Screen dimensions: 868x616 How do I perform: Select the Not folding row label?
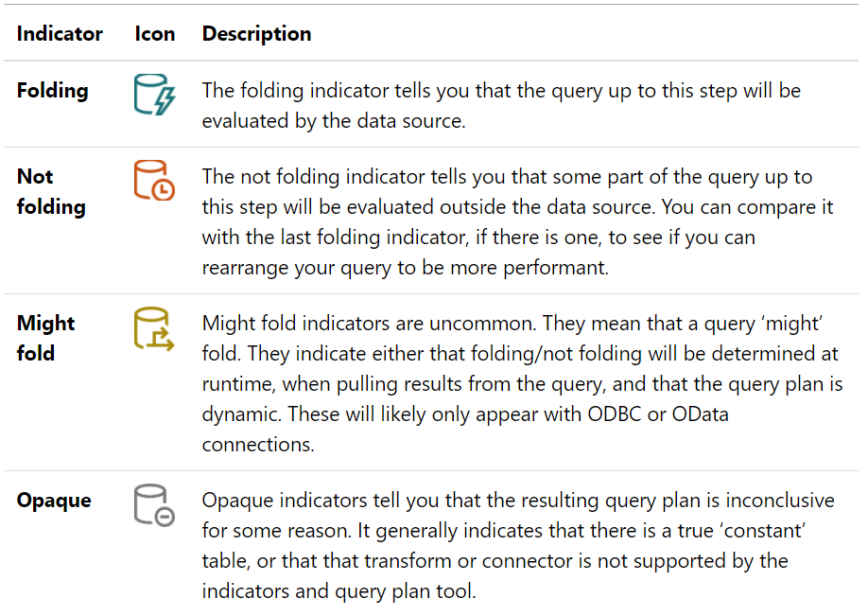[x=51, y=191]
